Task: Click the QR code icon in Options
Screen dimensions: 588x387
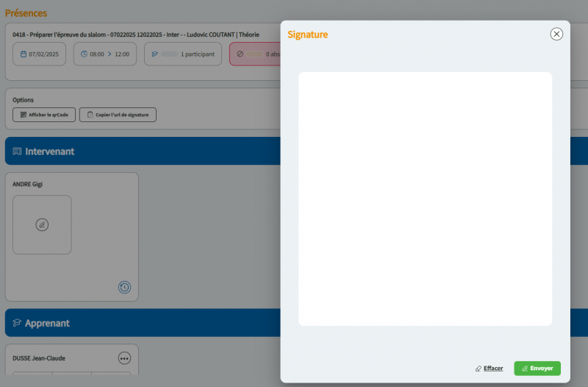Action: (24, 115)
